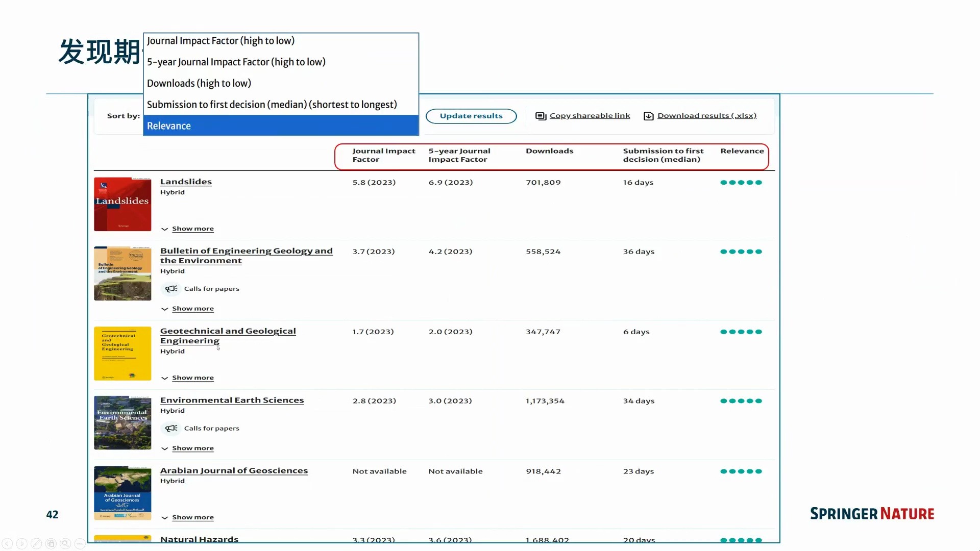Open the slideshow pen tool

coord(36,544)
